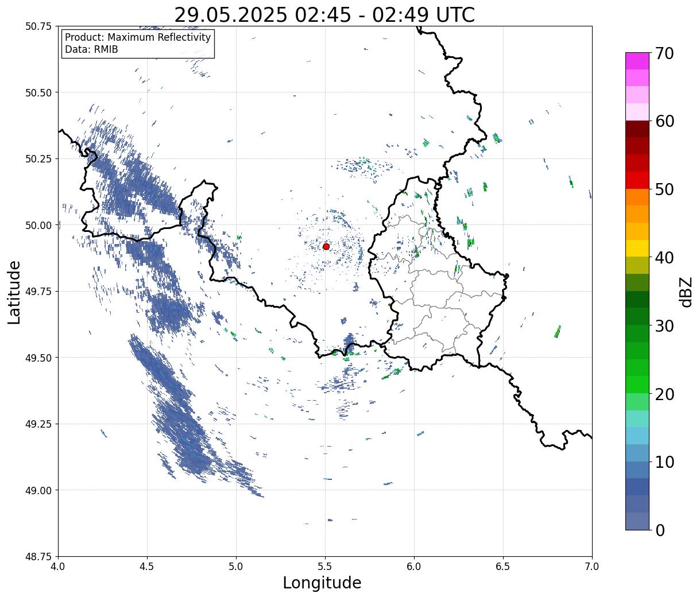Click the 5.5 longitude tick label

pyautogui.click(x=325, y=567)
